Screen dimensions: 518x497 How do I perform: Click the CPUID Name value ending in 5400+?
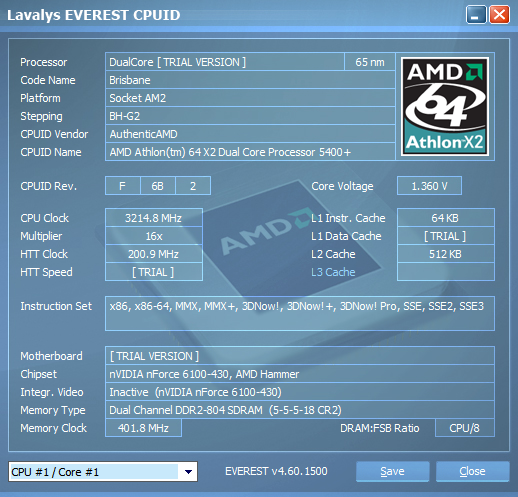[250, 152]
